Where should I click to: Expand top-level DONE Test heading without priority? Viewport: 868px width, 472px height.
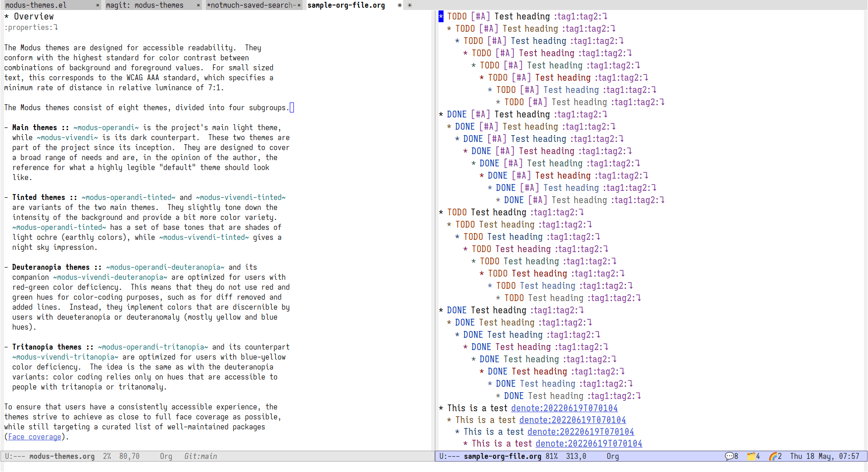[x=441, y=310]
